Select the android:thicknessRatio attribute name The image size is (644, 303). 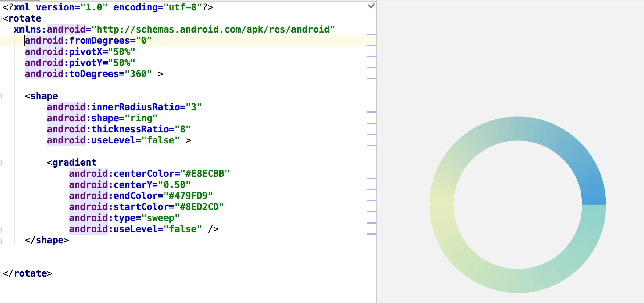108,129
